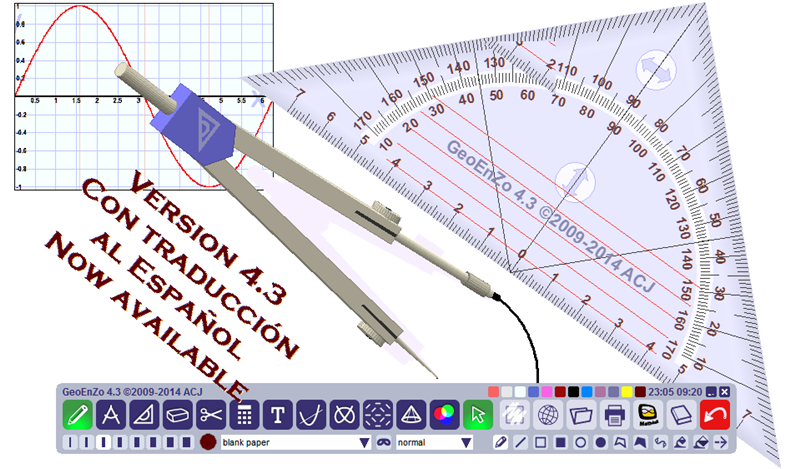This screenshot has width=800, height=469.
Task: Click the sine graph thumbnail
Action: [144, 96]
